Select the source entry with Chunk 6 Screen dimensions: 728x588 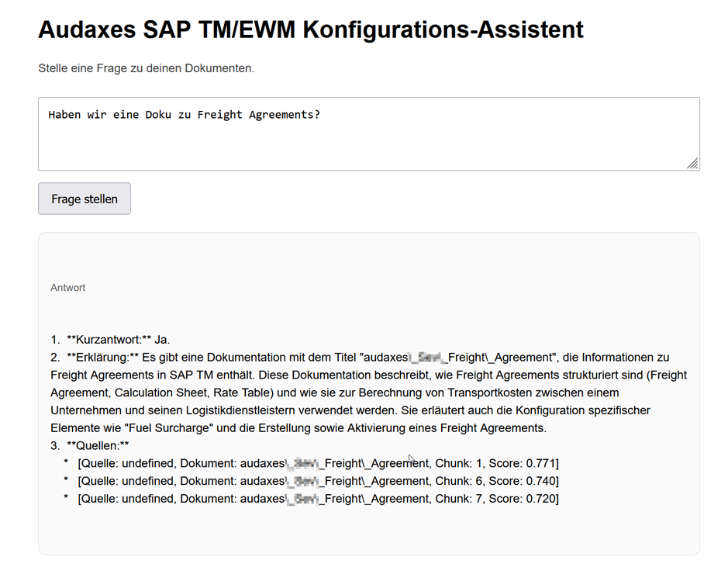tap(318, 481)
